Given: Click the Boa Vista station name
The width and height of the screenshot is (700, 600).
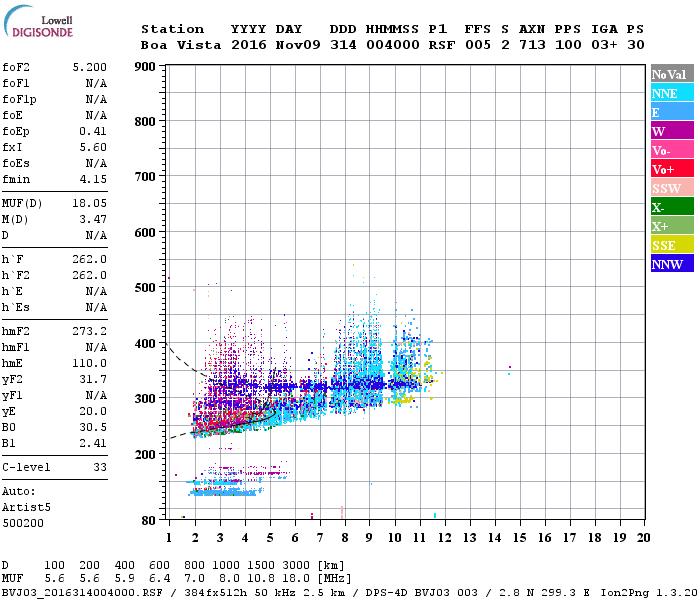Looking at the screenshot, I should [x=181, y=45].
